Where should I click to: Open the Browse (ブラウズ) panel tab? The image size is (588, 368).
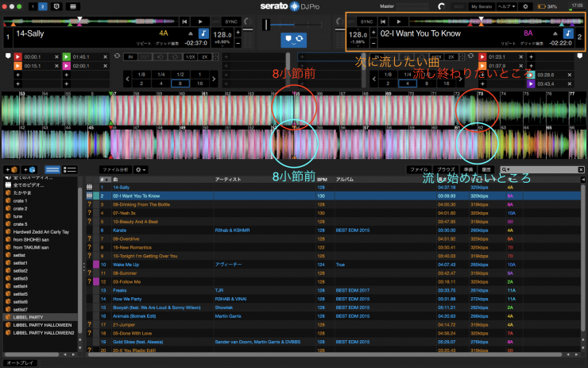(x=446, y=169)
